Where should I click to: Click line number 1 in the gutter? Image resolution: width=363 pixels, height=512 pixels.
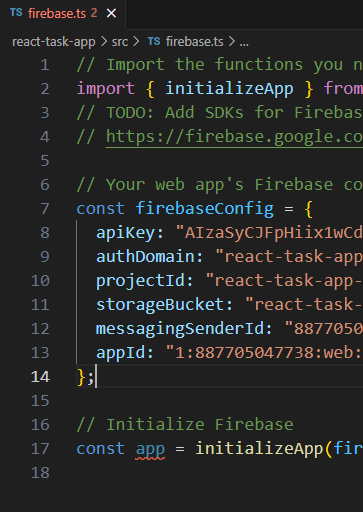pos(45,65)
